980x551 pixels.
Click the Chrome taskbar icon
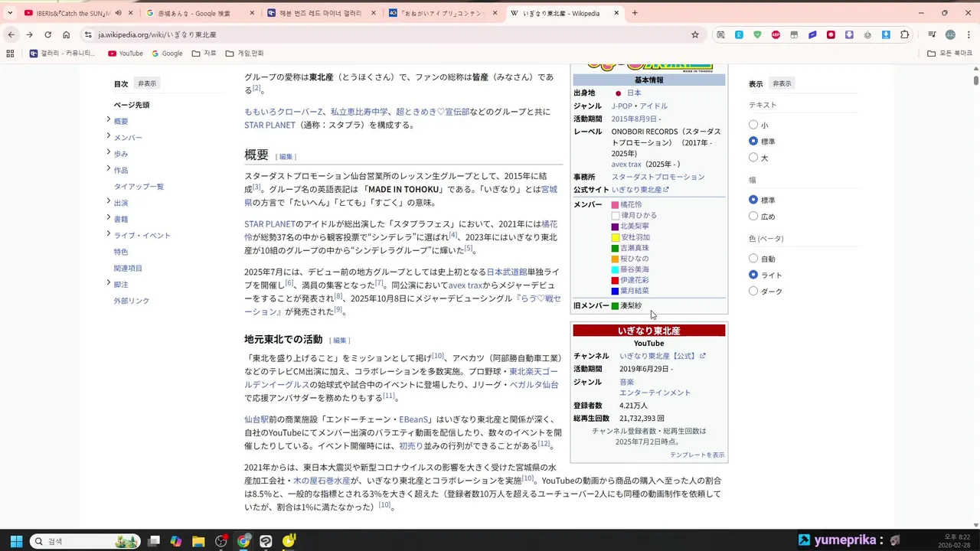(243, 541)
